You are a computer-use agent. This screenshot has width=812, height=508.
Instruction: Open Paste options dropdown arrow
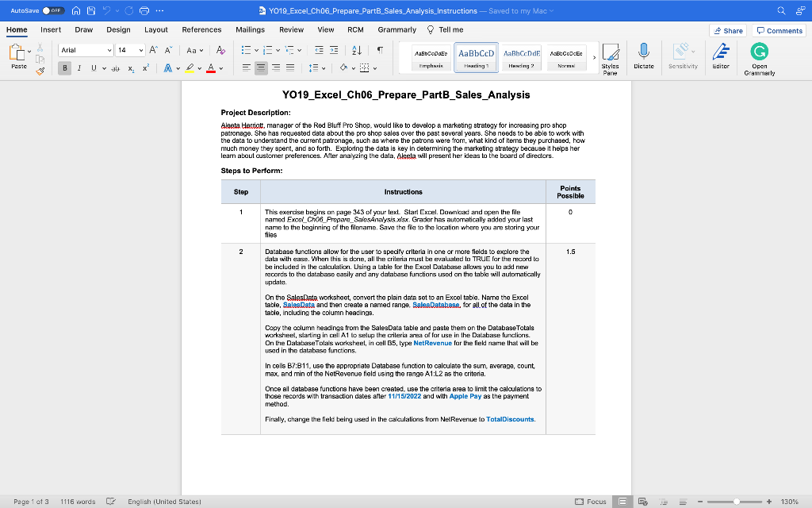(29, 52)
